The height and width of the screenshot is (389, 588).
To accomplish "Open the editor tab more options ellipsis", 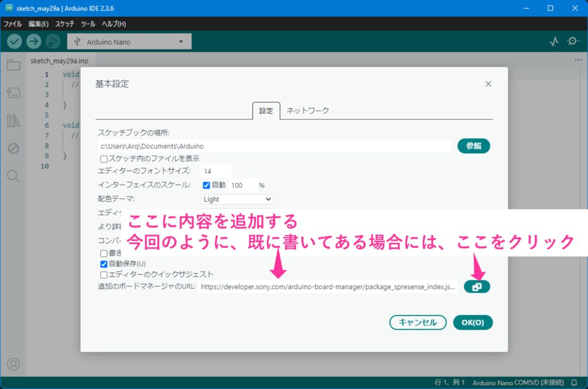I will 578,60.
